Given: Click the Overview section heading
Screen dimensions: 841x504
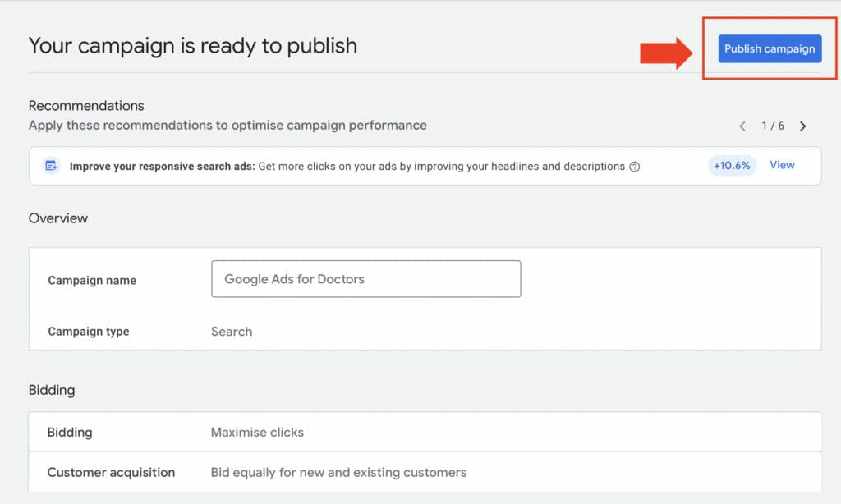Looking at the screenshot, I should [58, 218].
